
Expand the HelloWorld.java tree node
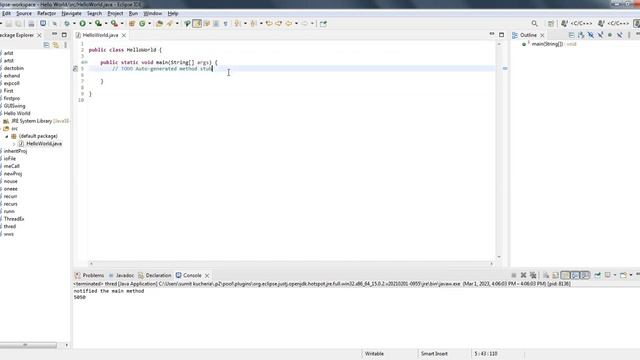click(14, 144)
